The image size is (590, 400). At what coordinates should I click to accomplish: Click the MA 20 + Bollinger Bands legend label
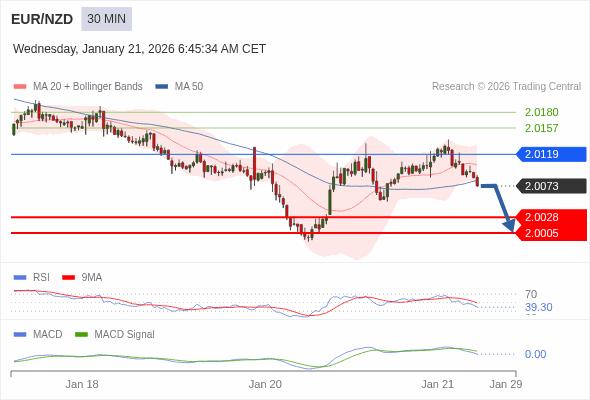[x=88, y=87]
